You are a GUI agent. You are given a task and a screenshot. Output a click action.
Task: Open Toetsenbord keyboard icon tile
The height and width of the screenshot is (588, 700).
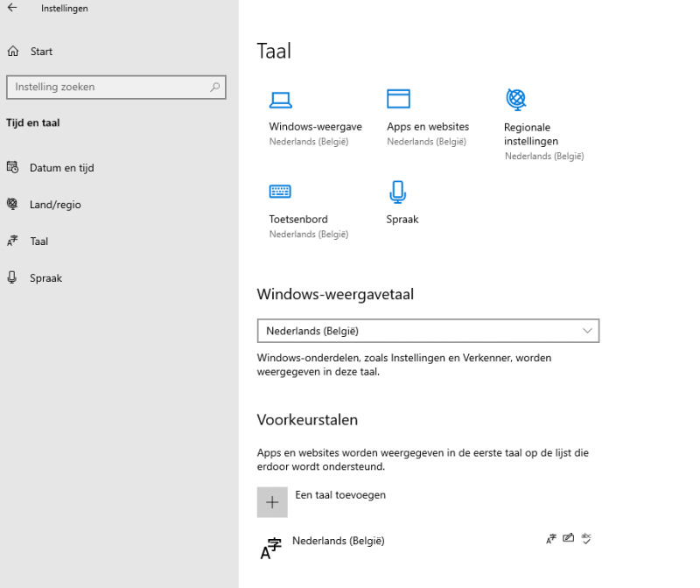(280, 192)
